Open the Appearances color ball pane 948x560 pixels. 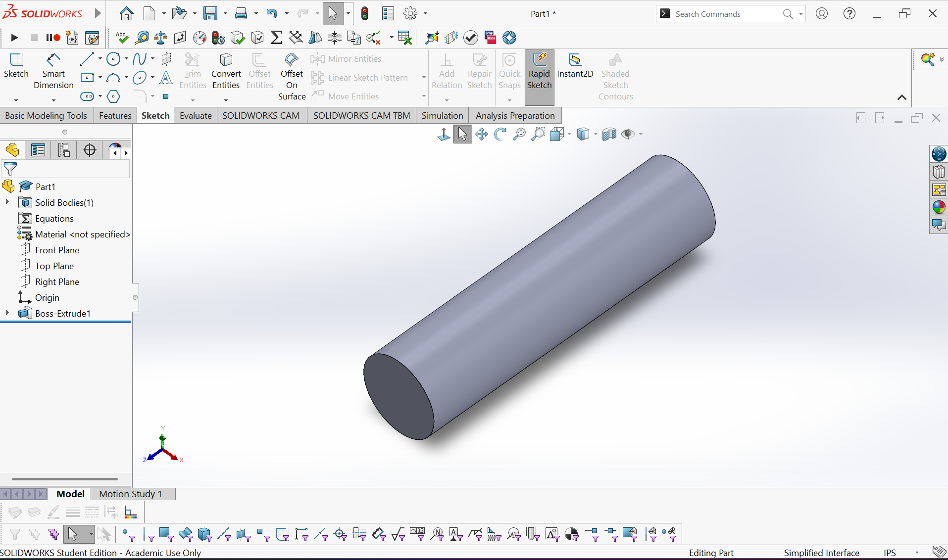939,207
